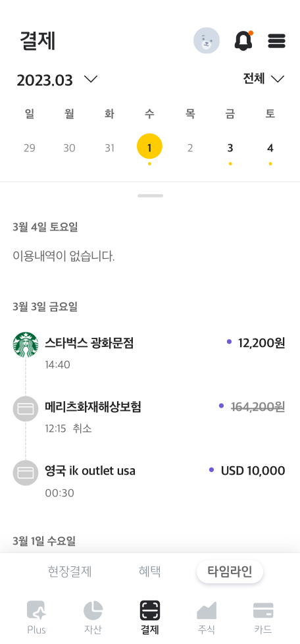Select date 4 on calendar
Screen dimensions: 300x644
coord(270,148)
